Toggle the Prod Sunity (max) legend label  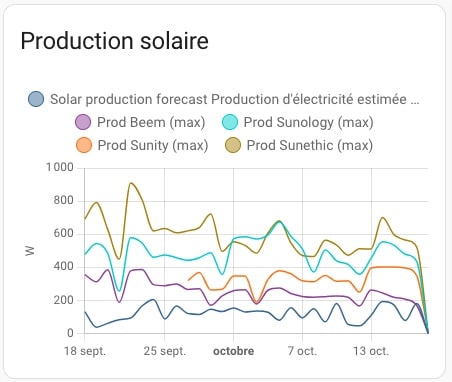(153, 145)
